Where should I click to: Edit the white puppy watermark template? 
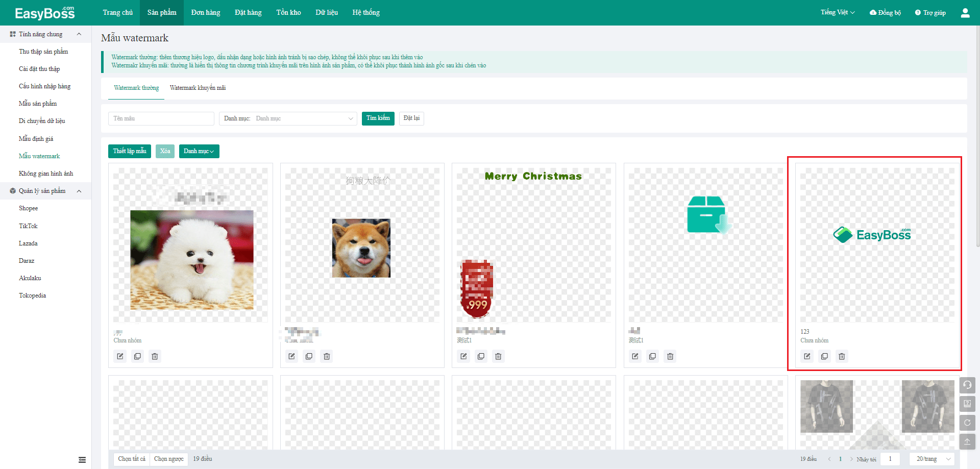(x=120, y=356)
